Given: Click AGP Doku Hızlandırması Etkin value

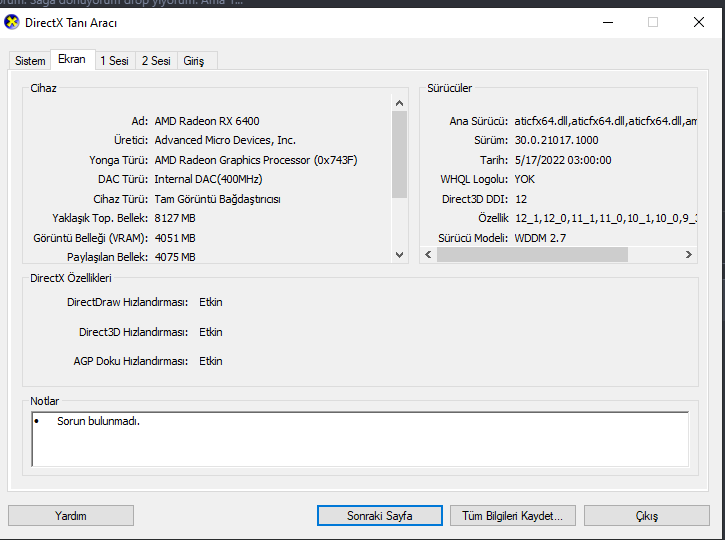Looking at the screenshot, I should [x=211, y=361].
